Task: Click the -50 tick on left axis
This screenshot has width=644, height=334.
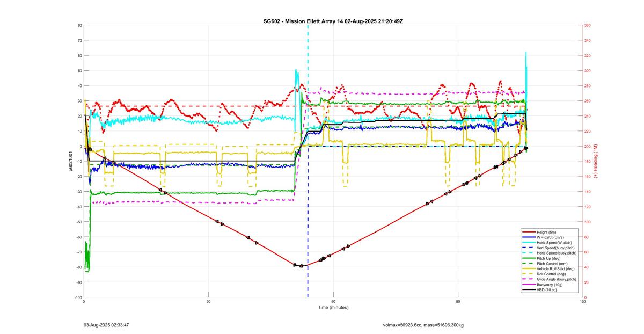Action: [x=79, y=222]
